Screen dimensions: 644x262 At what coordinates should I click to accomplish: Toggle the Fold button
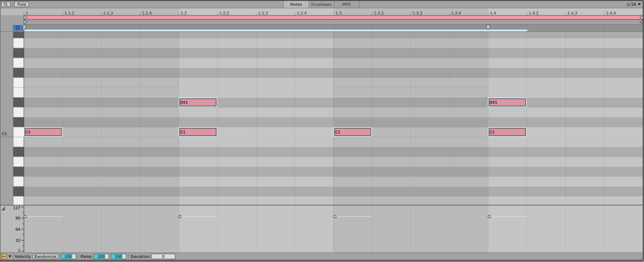pos(21,4)
